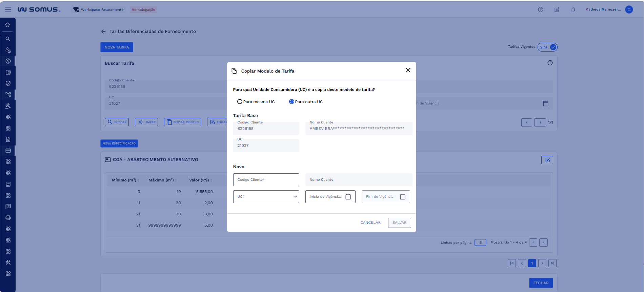644x292 pixels.
Task: Click the home icon in sidebar
Action: tap(8, 25)
